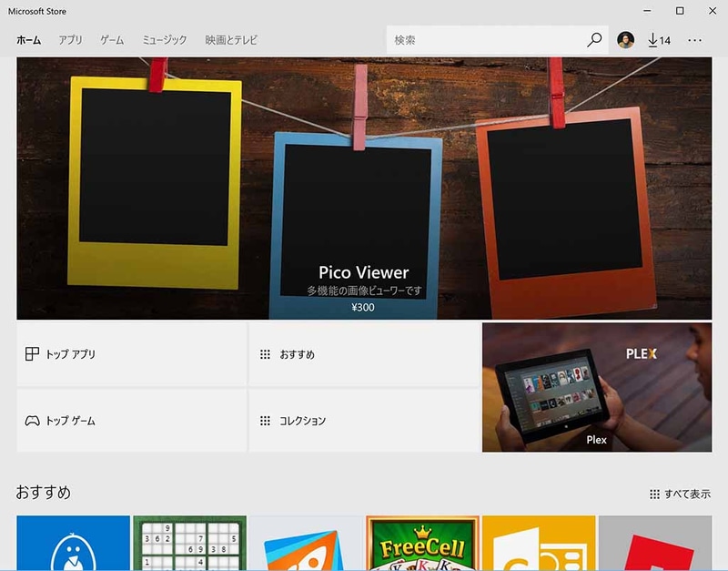Screen dimensions: 728x571
Task: Maximize the Microsoft Store window
Action: pos(680,11)
